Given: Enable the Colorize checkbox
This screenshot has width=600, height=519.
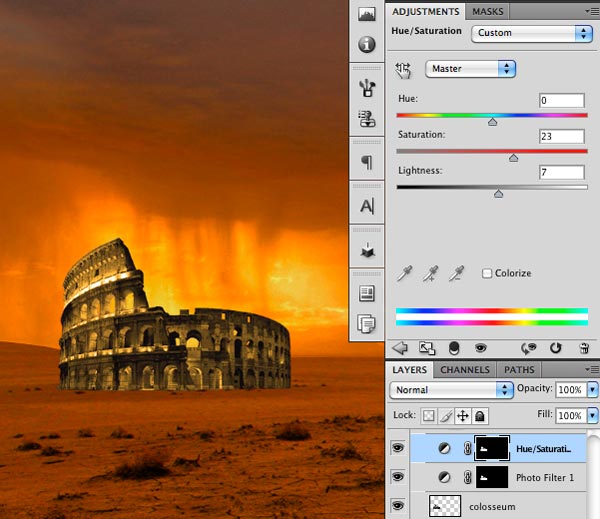Looking at the screenshot, I should pos(487,273).
